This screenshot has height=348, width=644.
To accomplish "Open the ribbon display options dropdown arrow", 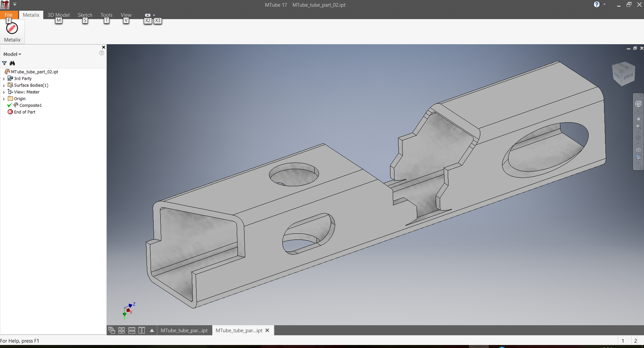I will [x=154, y=15].
